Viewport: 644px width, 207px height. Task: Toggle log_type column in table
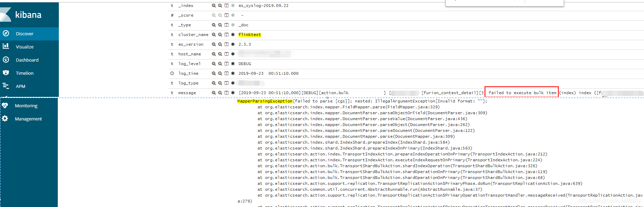click(x=226, y=83)
